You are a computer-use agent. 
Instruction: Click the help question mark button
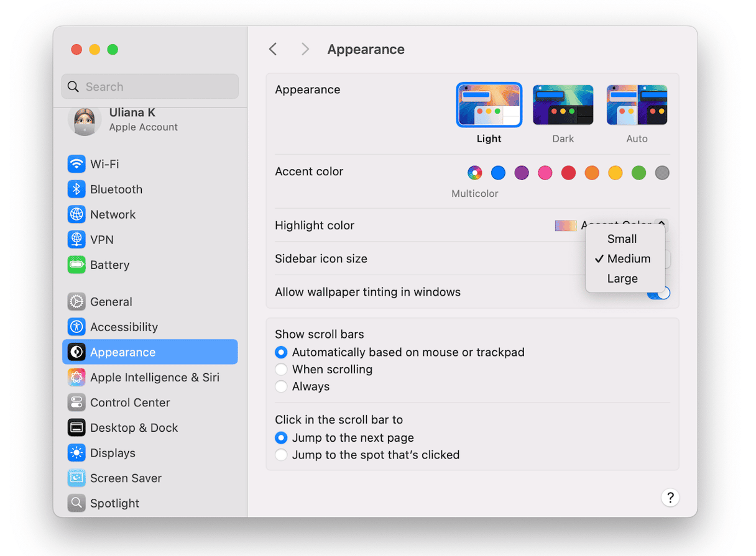[x=670, y=498]
